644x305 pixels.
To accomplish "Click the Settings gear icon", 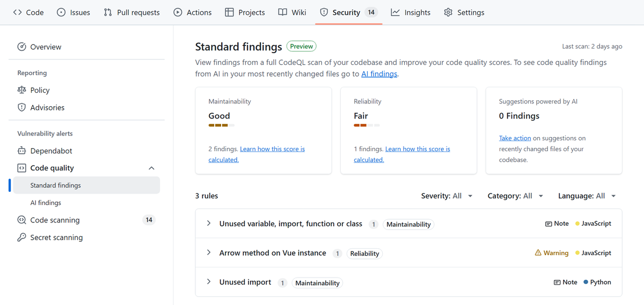I will [x=448, y=12].
